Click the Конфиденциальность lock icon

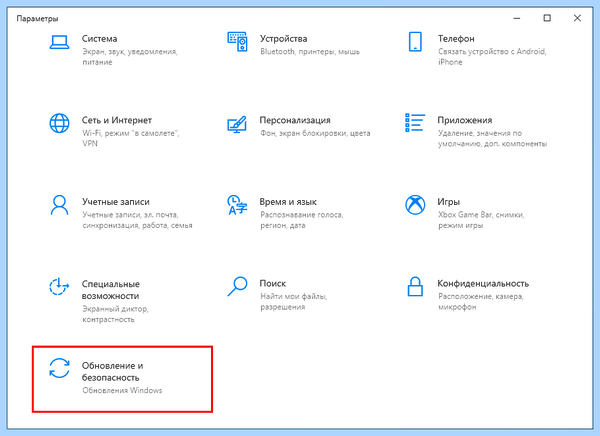click(415, 287)
